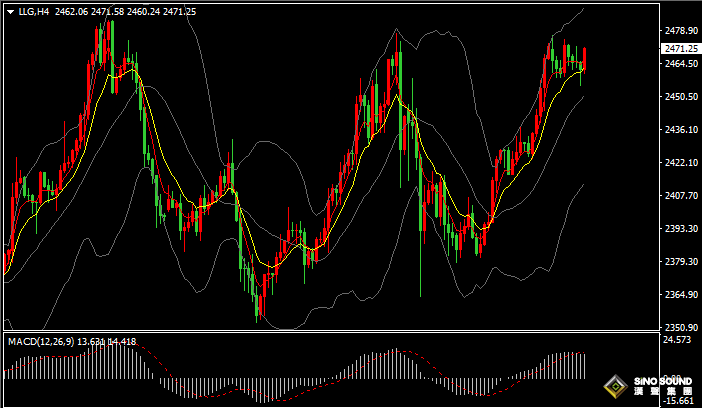
Task: Click the triangle arrow beside LLG,H4
Action: click(10, 10)
